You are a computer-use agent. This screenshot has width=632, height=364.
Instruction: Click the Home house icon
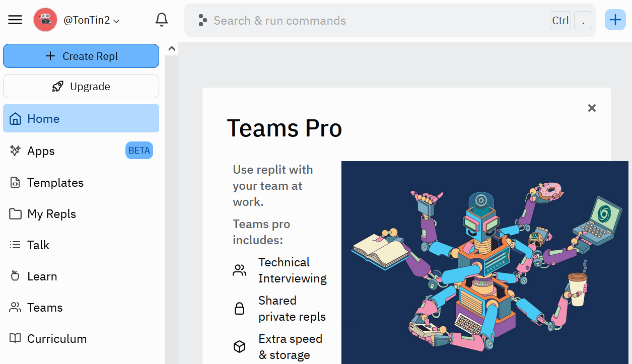[16, 119]
